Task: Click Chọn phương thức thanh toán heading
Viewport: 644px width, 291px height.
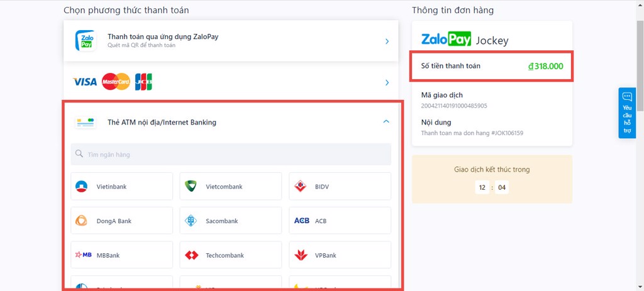Action: pos(126,10)
